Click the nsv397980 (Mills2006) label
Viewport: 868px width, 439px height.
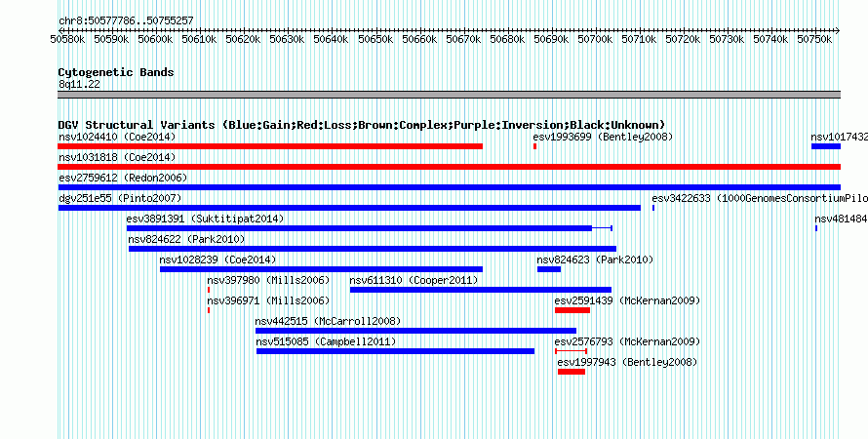pos(268,280)
